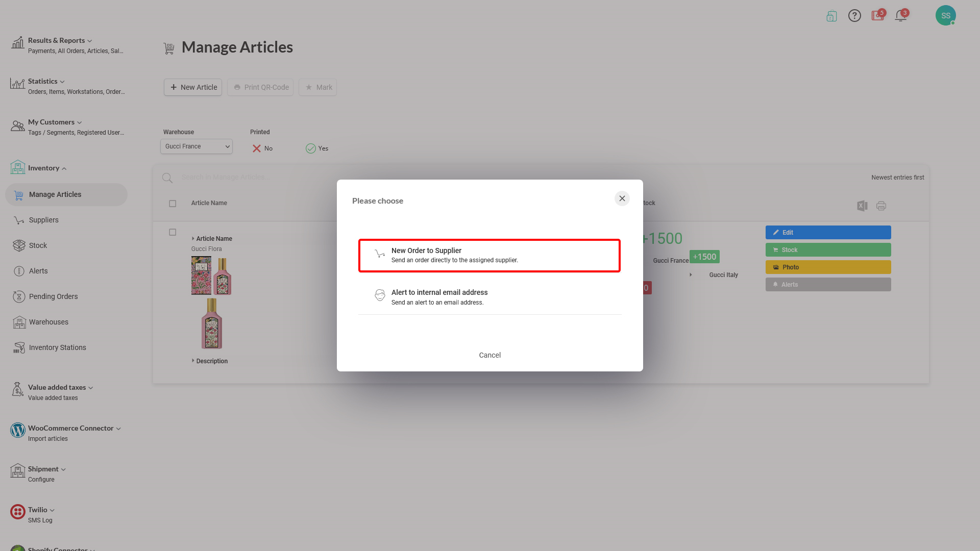980x551 pixels.
Task: Open the red ticket icon with badge
Action: pyautogui.click(x=878, y=16)
